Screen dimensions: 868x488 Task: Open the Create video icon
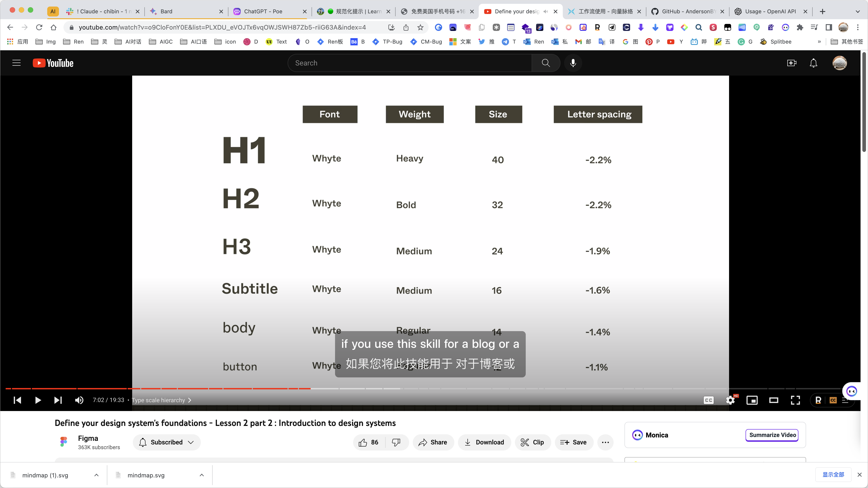coord(791,63)
